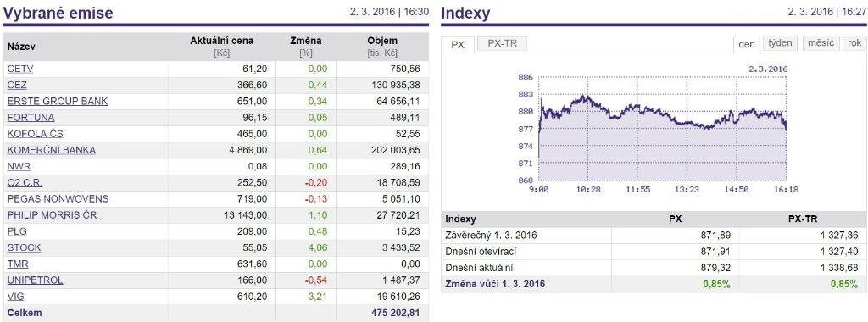Click the FORTUNA emission link
Viewport: 868px width, 322px height.
(31, 117)
